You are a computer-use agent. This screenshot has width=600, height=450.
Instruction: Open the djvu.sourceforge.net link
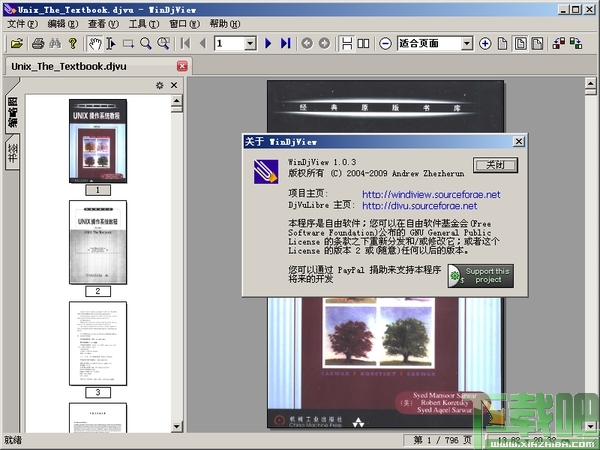coord(419,206)
